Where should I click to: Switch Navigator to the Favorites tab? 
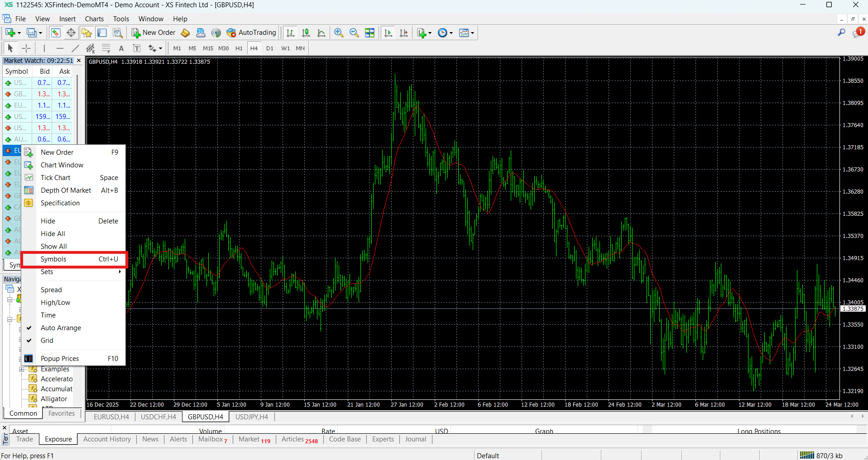pos(62,413)
